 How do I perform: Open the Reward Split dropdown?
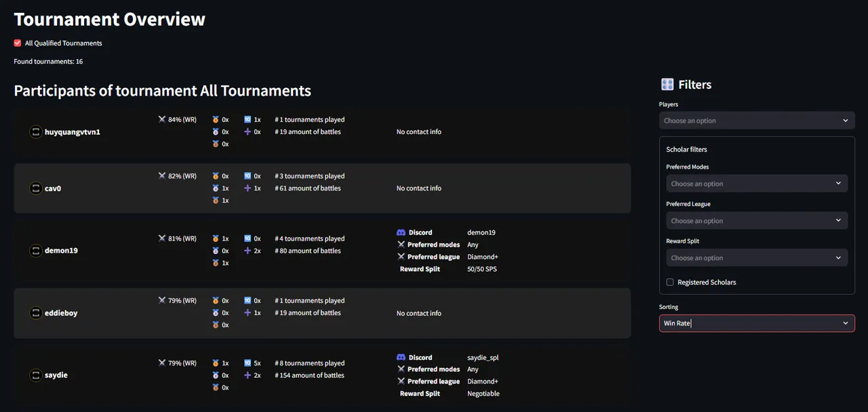pos(757,258)
